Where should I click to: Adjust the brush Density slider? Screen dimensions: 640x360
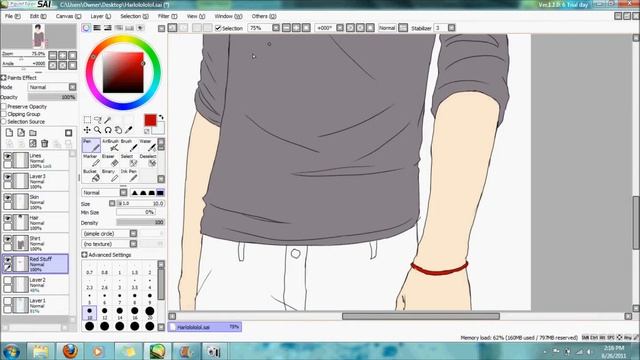click(140, 222)
